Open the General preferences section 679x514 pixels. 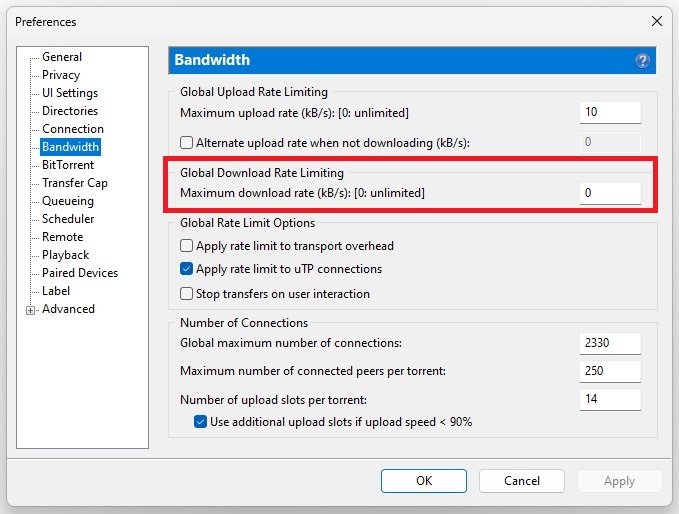pos(62,57)
